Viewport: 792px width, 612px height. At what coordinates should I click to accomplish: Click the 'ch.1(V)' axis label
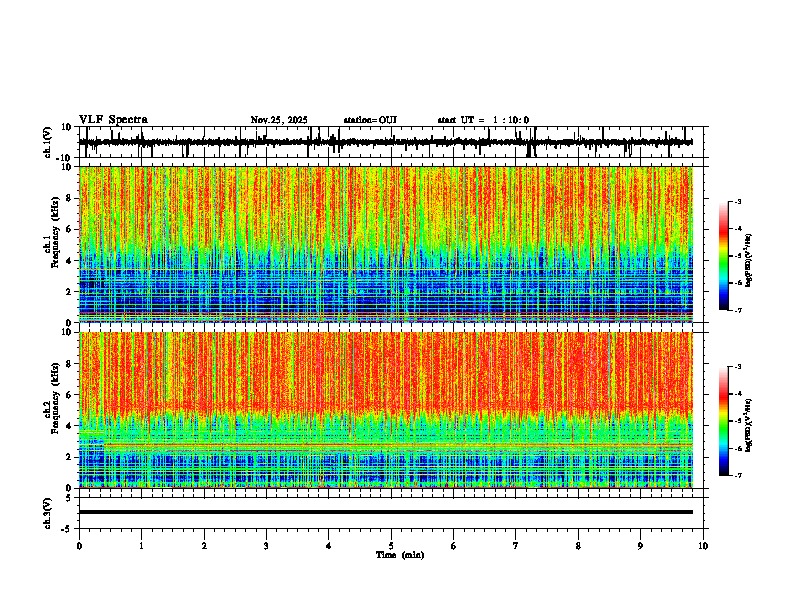48,142
